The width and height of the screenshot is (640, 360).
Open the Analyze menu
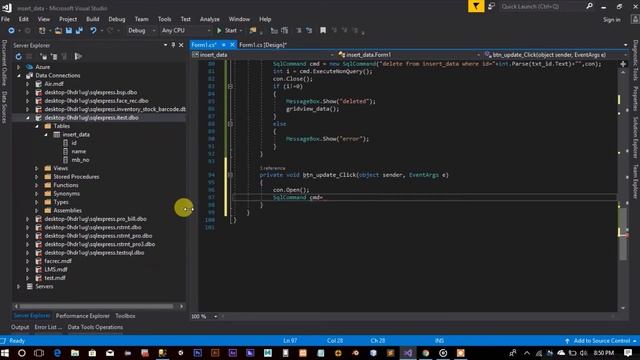pos(210,19)
